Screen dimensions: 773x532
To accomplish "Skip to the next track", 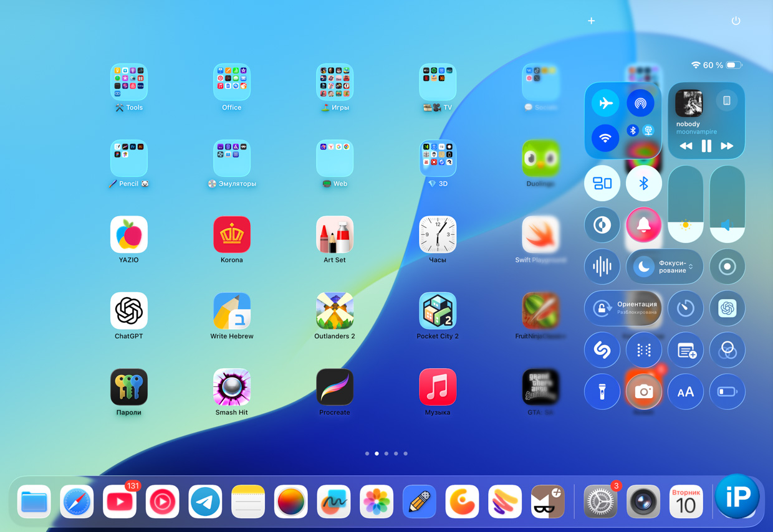I will (727, 146).
